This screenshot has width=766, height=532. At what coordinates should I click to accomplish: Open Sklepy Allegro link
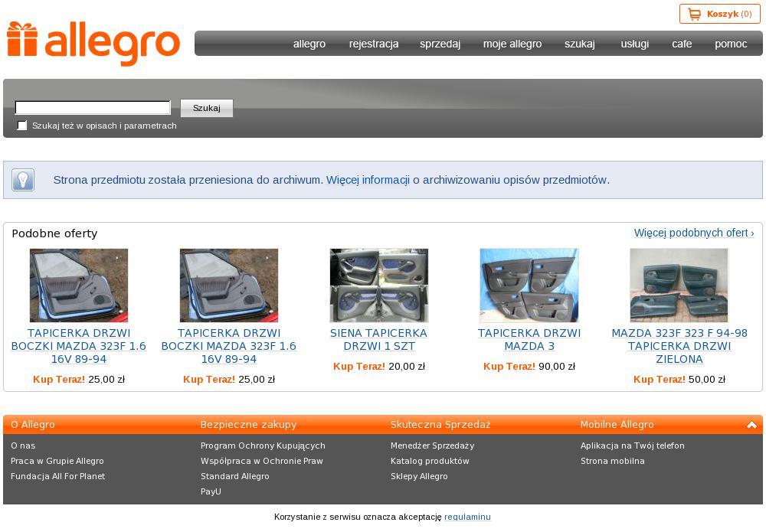419,476
